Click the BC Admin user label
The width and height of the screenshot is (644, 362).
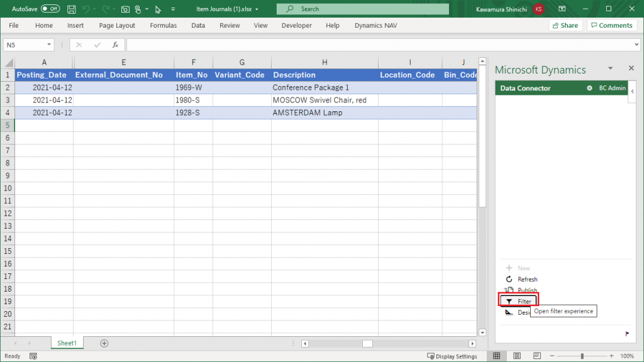tap(612, 88)
